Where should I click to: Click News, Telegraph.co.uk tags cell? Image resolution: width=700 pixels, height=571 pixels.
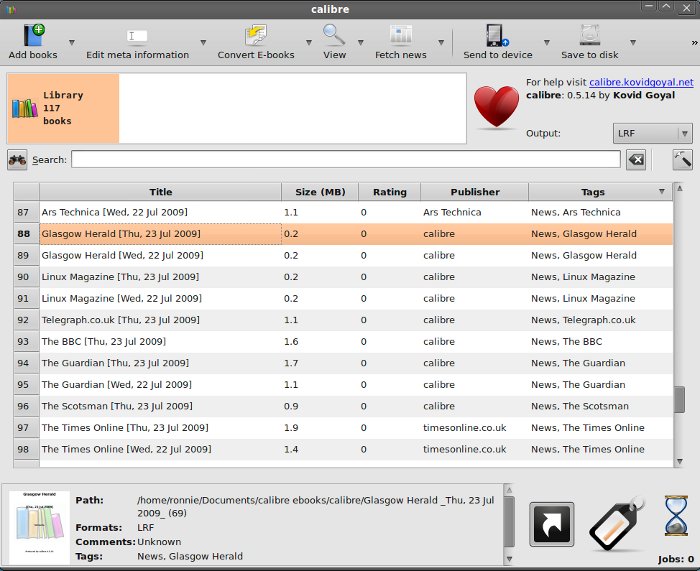(601, 320)
